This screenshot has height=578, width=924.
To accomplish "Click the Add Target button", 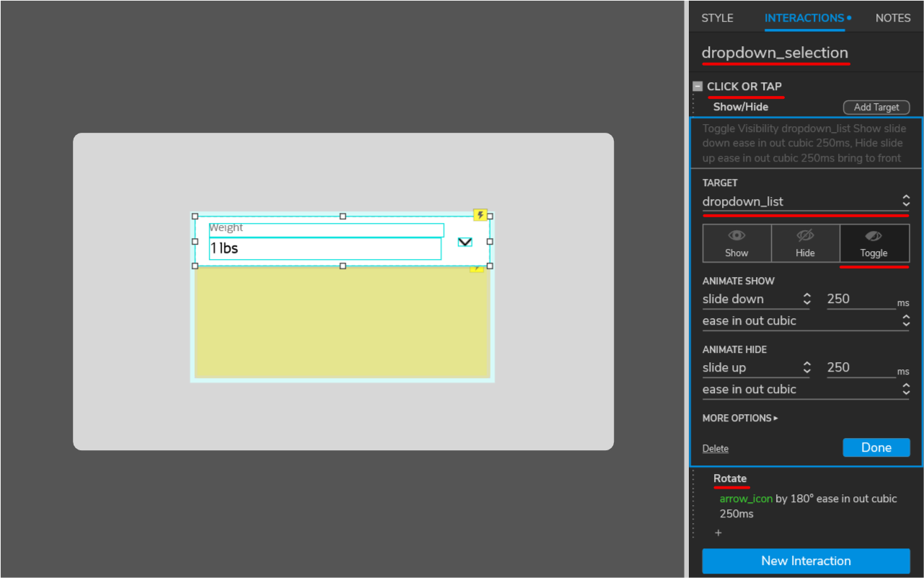I will coord(876,107).
